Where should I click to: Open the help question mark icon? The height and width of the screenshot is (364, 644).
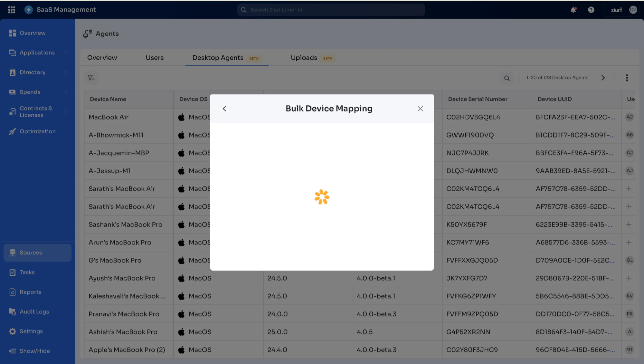tap(591, 10)
